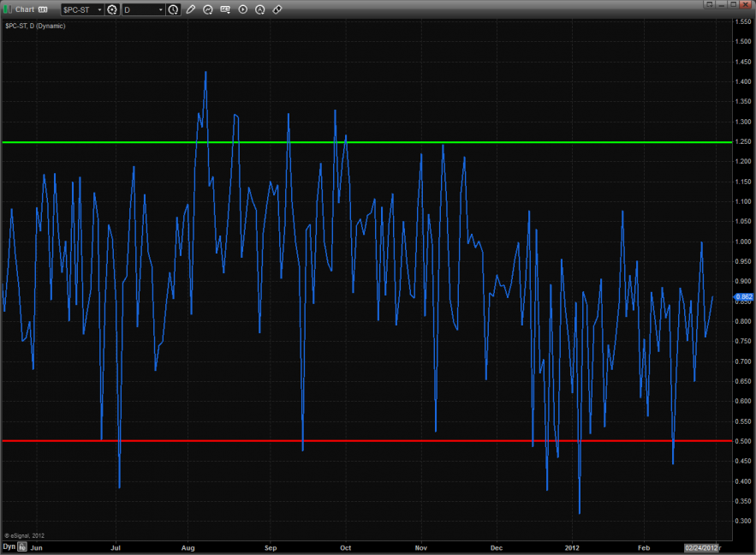Click the symbol settings gear icon
756x555 pixels.
click(x=111, y=9)
